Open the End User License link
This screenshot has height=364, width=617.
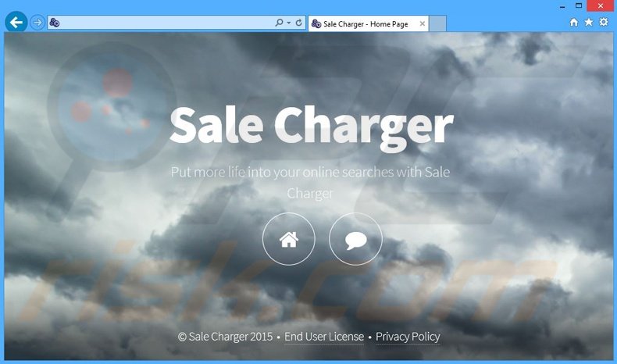324,337
